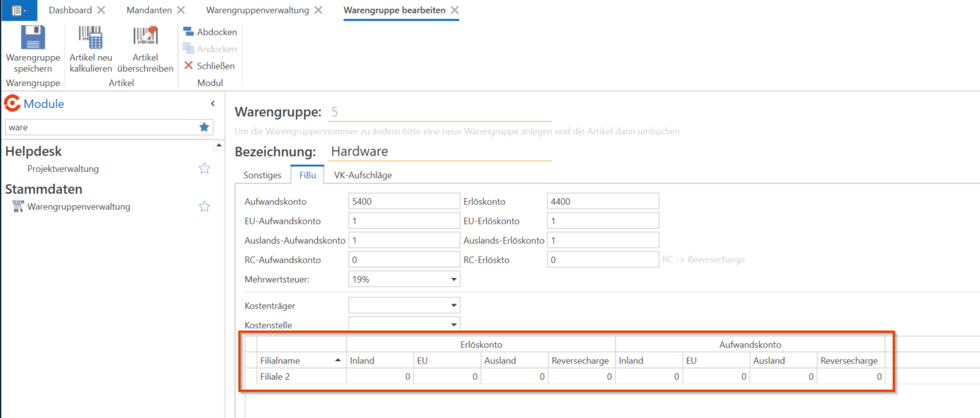This screenshot has width=980, height=418.
Task: Collapse the Module side panel
Action: [212, 104]
